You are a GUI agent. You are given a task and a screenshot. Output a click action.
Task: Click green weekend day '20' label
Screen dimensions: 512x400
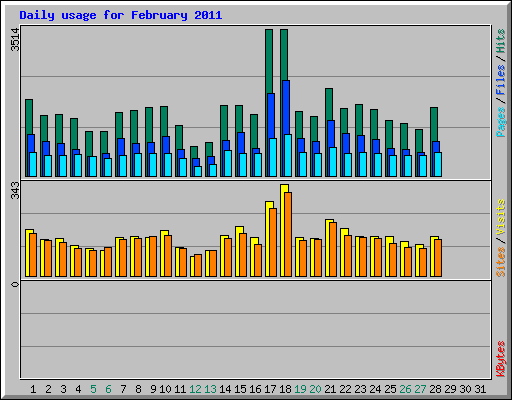click(x=315, y=389)
